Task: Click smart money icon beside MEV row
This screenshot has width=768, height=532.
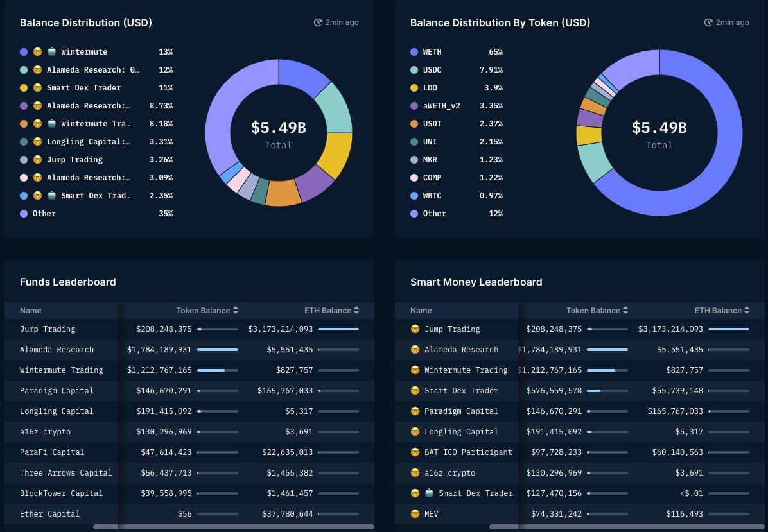Action: (415, 514)
